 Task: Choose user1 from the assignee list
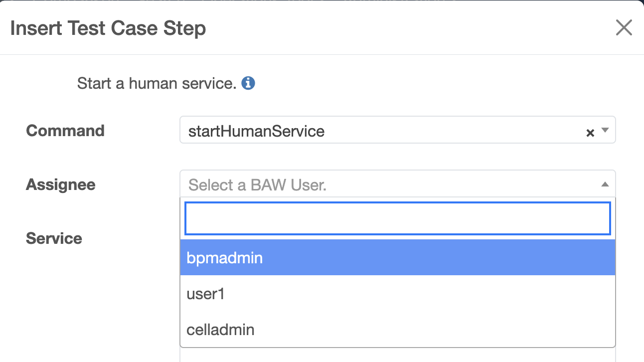tap(398, 294)
